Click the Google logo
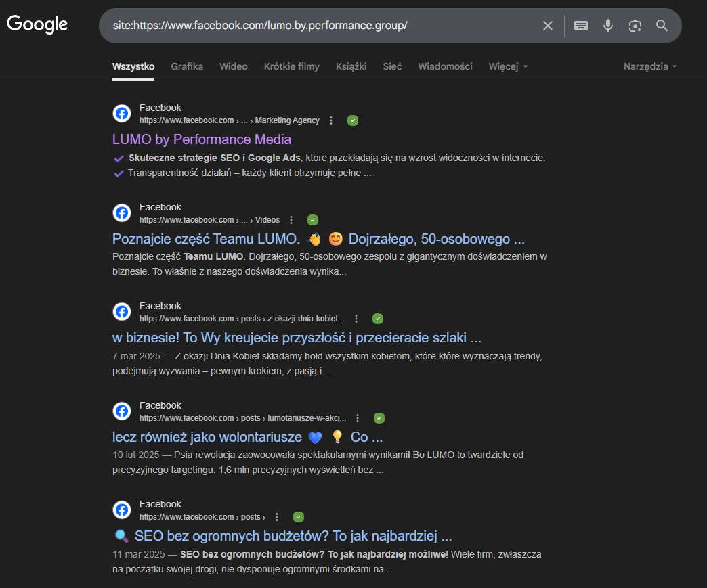 click(x=37, y=24)
